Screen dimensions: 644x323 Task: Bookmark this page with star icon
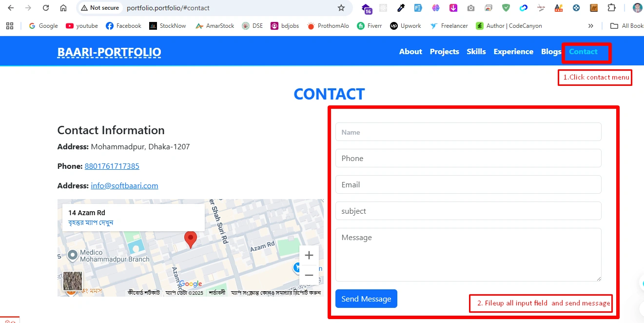[x=341, y=8]
